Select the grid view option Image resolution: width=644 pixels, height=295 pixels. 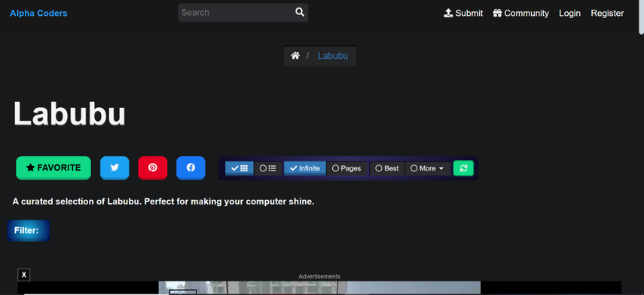click(x=239, y=168)
